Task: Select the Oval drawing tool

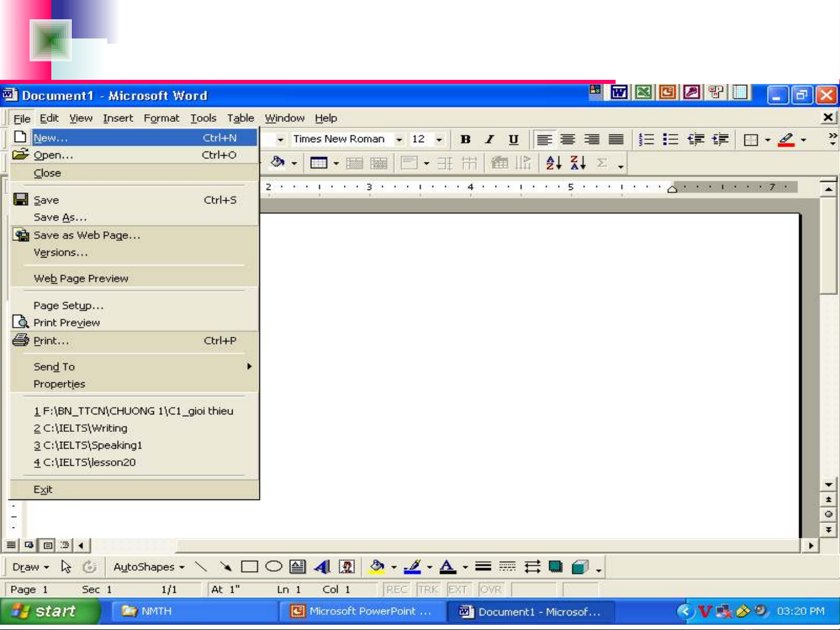Action: click(273, 566)
